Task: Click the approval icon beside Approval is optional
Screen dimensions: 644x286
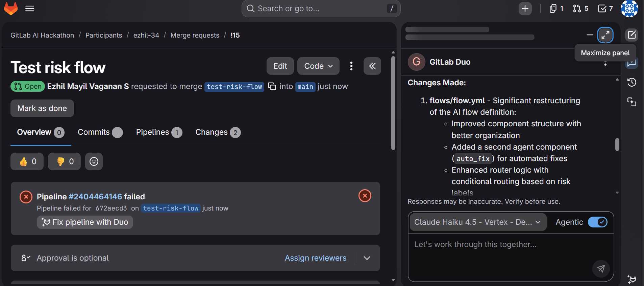Action: click(x=26, y=258)
